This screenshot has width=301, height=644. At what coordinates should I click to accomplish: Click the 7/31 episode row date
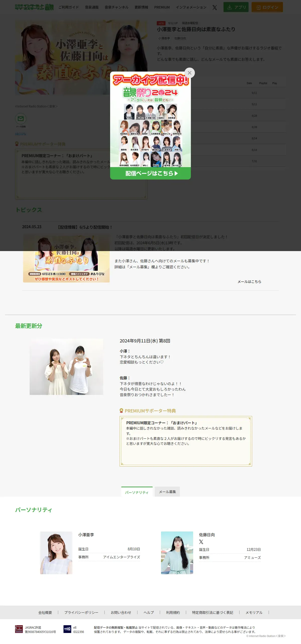pos(254,161)
